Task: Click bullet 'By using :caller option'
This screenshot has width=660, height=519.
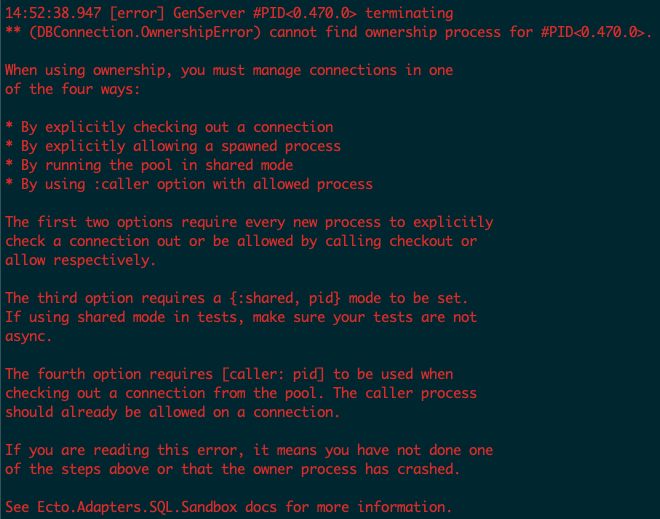Action: click(x=189, y=184)
